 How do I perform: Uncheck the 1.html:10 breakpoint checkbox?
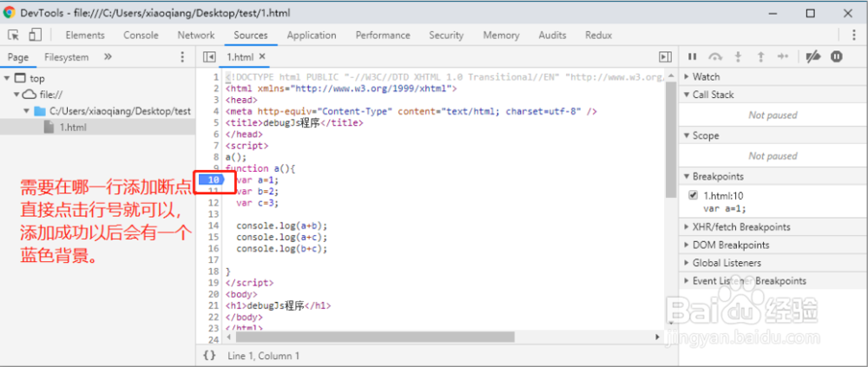click(693, 195)
